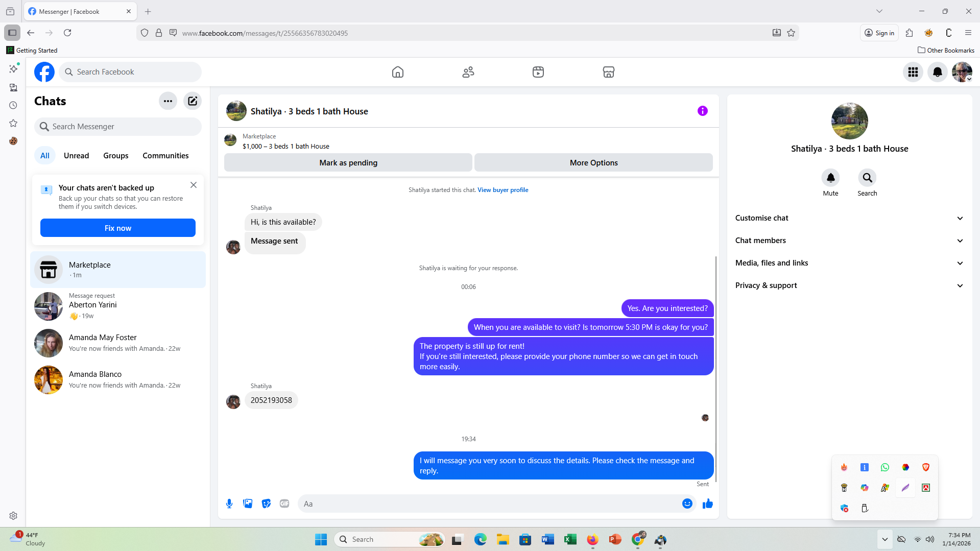
Task: Open Firefox sidebar bookmarks star icon
Action: tap(13, 123)
